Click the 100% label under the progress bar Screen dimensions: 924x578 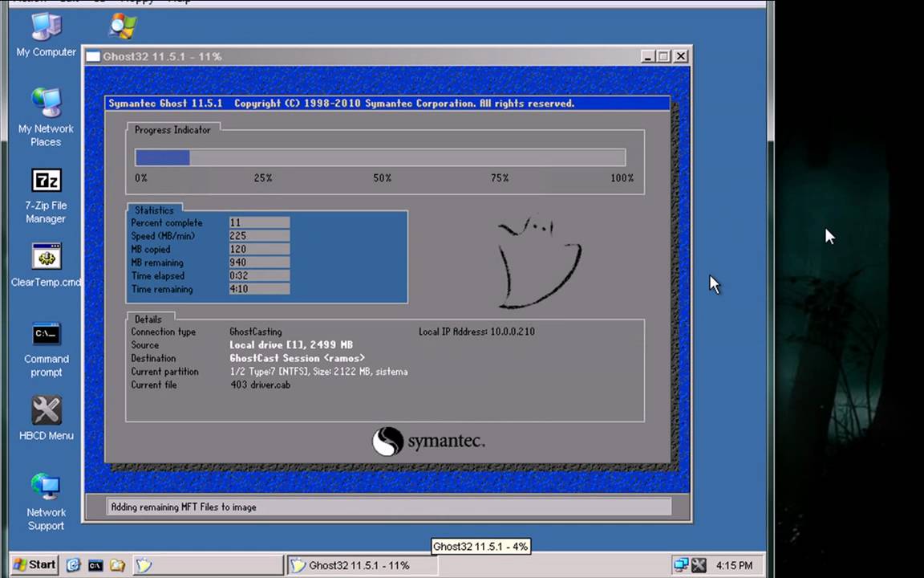[x=622, y=178]
